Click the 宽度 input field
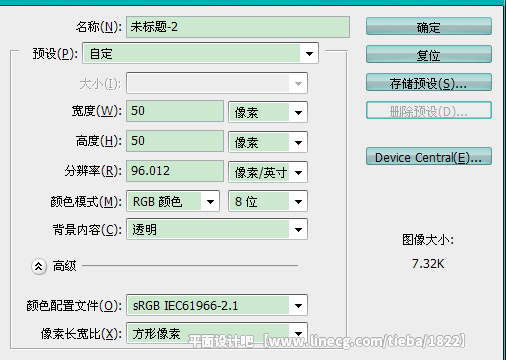 tap(175, 111)
